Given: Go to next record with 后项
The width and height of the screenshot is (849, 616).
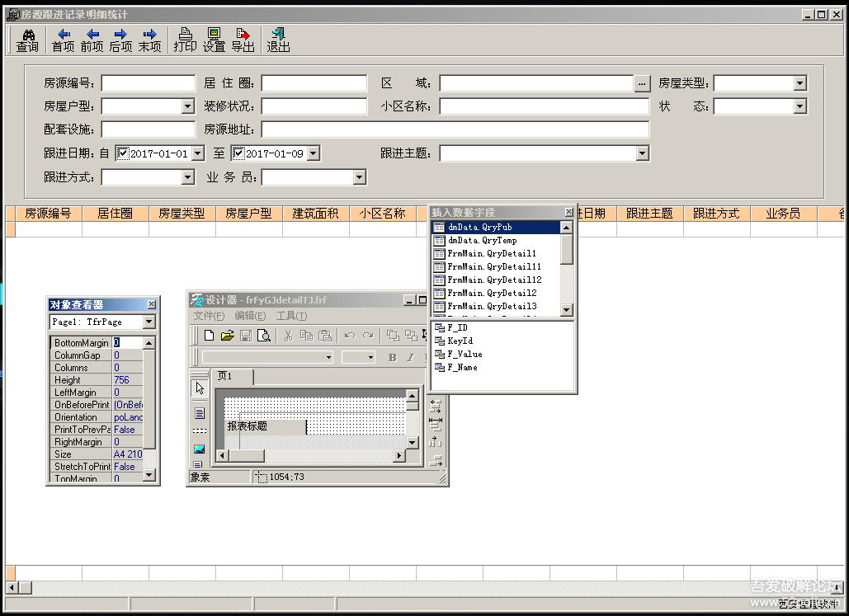Looking at the screenshot, I should click(x=120, y=40).
